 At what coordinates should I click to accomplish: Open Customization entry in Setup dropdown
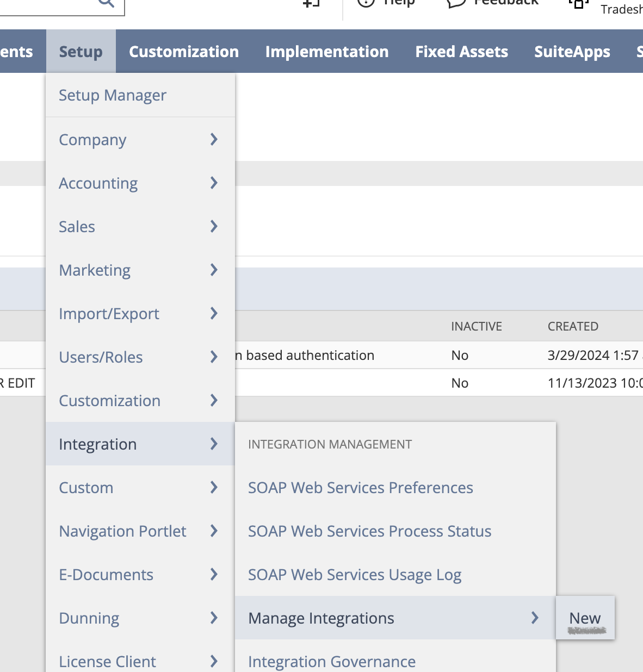(x=140, y=401)
